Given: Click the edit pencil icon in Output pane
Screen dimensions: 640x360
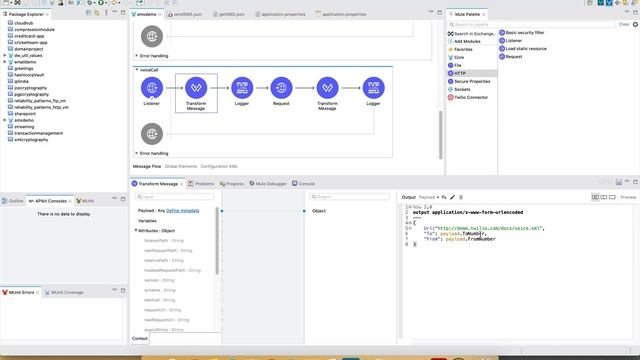Looking at the screenshot, I should pyautogui.click(x=452, y=198).
